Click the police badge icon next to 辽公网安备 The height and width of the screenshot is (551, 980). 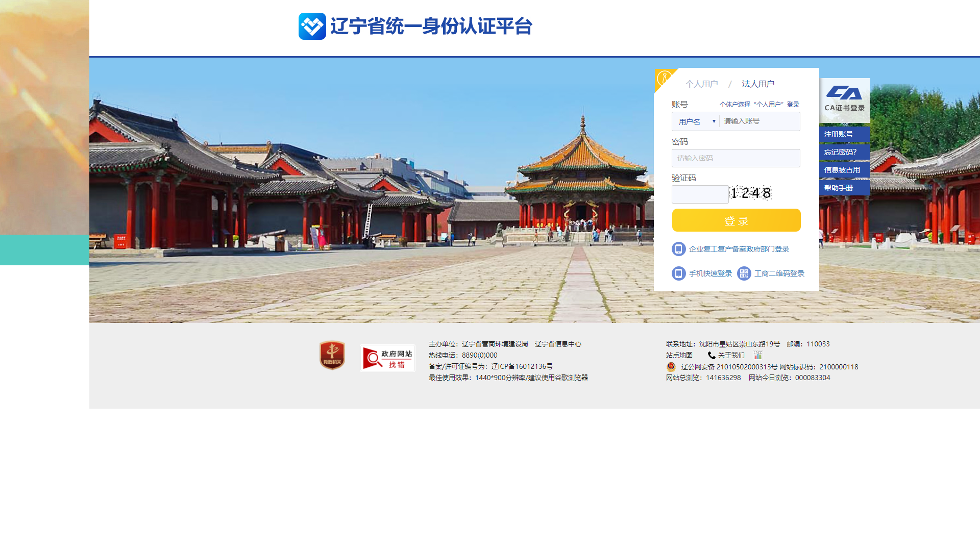[x=670, y=366]
